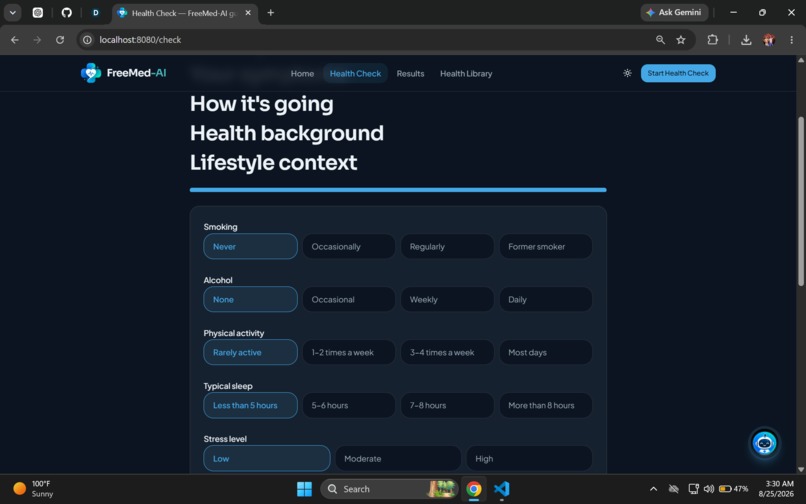Open the weather widget showing 100°F Sunny
This screenshot has height=504, width=806.
click(33, 489)
